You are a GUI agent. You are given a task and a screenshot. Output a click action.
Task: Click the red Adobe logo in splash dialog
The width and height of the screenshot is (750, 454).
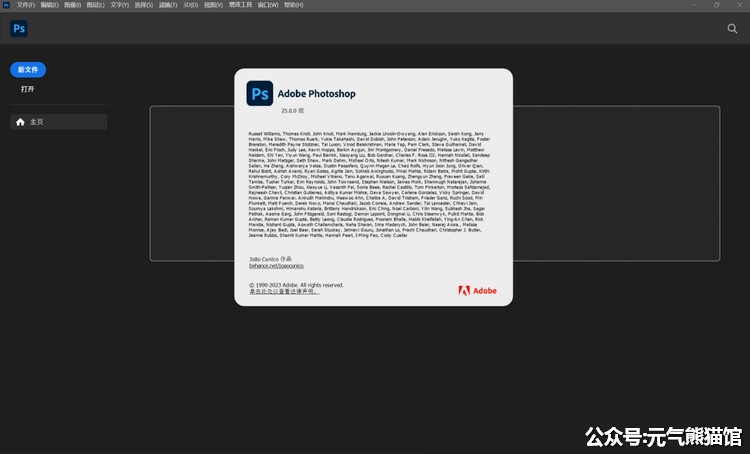point(464,291)
